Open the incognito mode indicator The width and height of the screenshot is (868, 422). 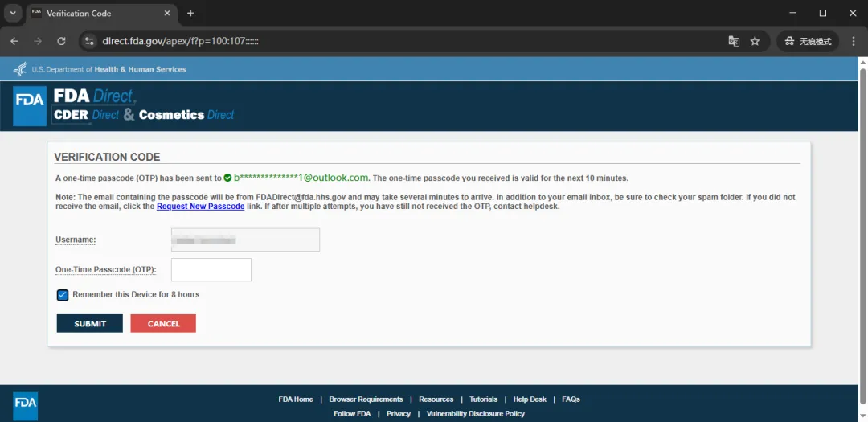[808, 41]
